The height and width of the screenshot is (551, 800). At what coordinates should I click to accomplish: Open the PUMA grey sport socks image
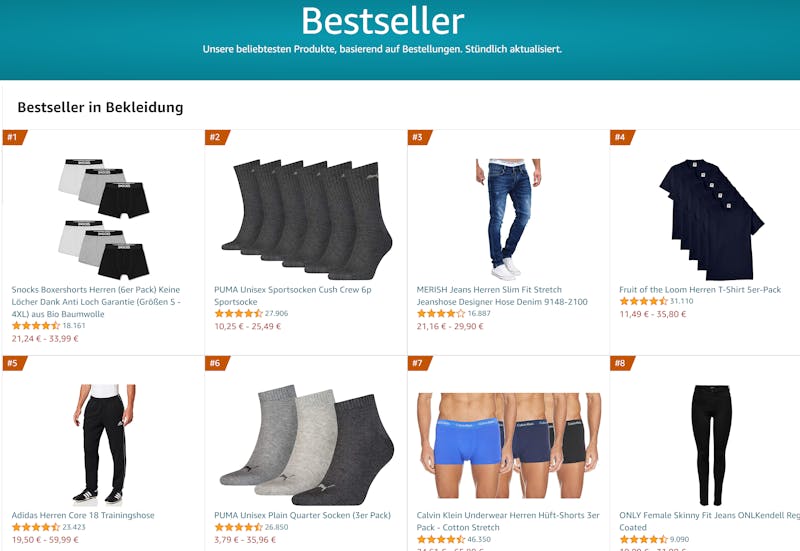[x=307, y=219]
